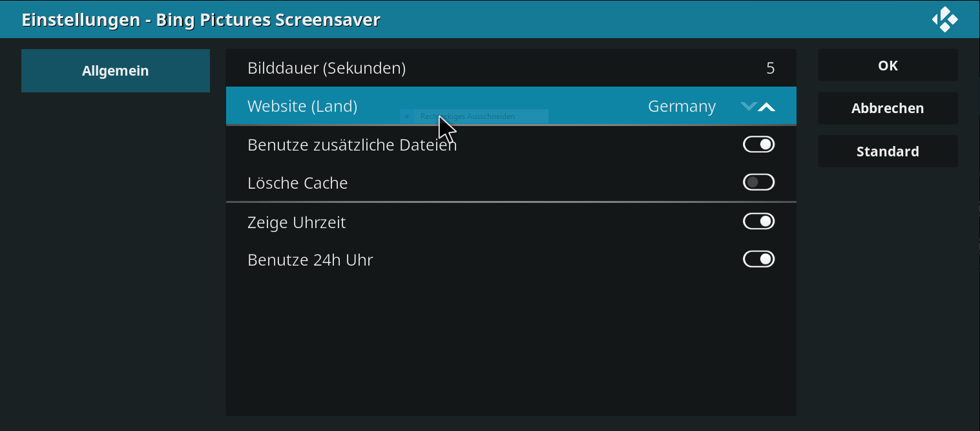Click the Germany country value
Image resolution: width=980 pixels, height=431 pixels.
pos(682,106)
